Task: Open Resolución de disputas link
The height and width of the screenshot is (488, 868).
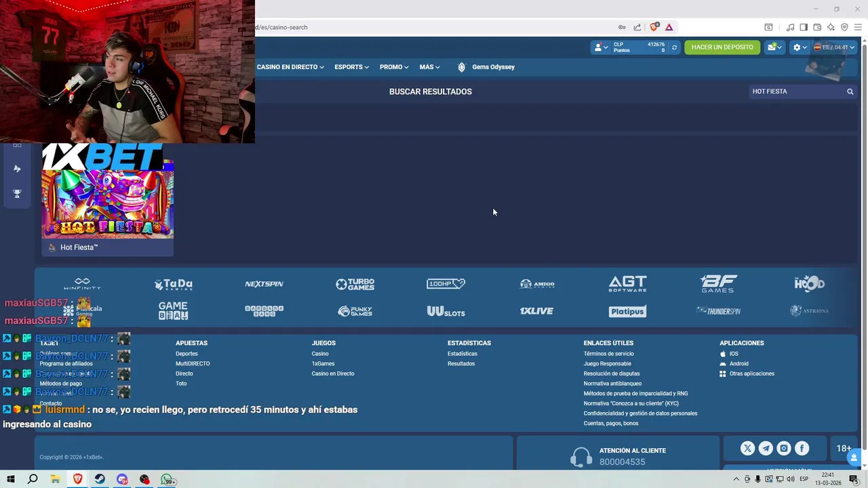Action: click(612, 373)
